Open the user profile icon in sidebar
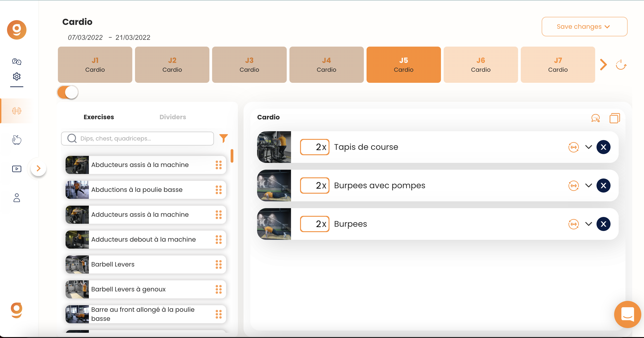Screen dimensions: 644x338 click(17, 198)
